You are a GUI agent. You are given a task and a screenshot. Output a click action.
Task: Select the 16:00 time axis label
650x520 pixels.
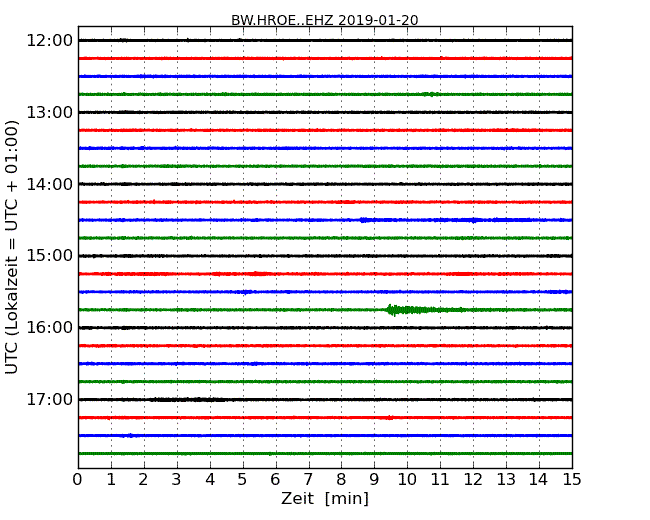[50, 328]
